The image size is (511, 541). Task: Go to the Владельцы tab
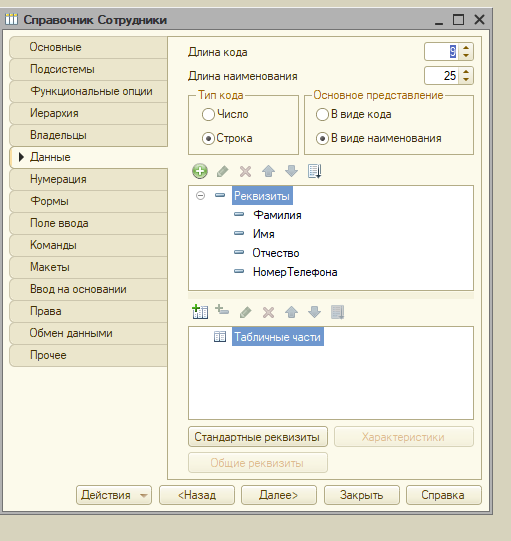[x=89, y=135]
